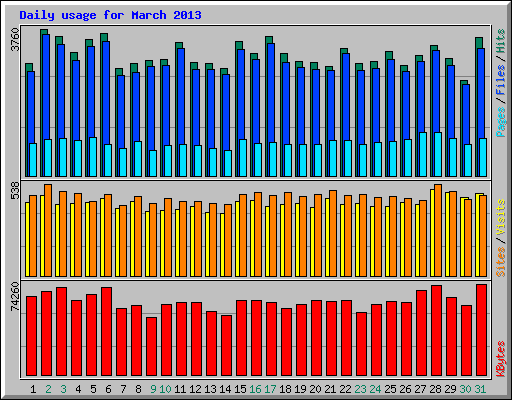This screenshot has width=512, height=400.
Task: Select the red KBytes bar for day 31
Action: pyautogui.click(x=482, y=330)
